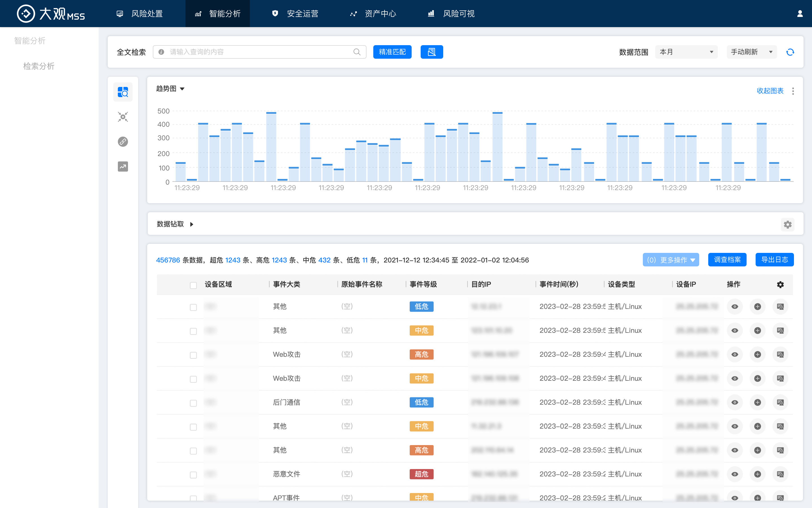Tick the select-all header checkbox
812x508 pixels.
point(193,285)
